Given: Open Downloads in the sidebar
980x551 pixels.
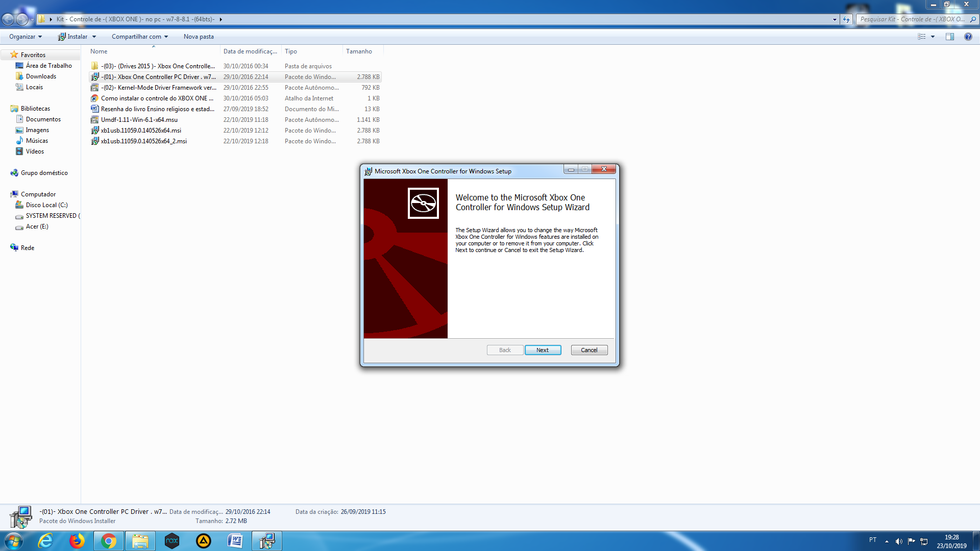Looking at the screenshot, I should click(41, 76).
